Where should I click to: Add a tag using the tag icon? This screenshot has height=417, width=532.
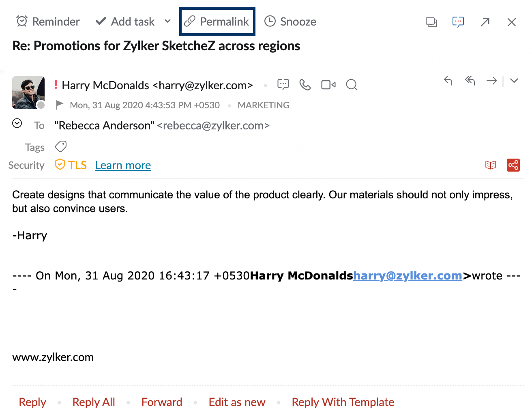pyautogui.click(x=61, y=146)
